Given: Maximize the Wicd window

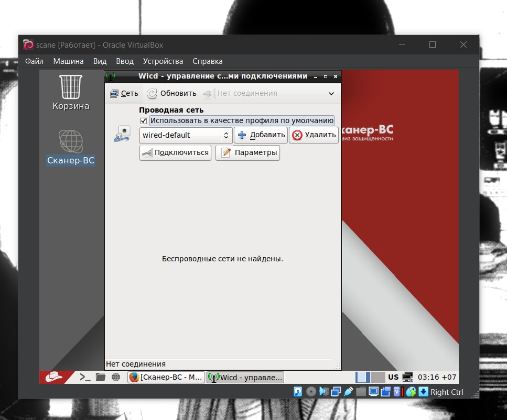Looking at the screenshot, I should [326, 76].
